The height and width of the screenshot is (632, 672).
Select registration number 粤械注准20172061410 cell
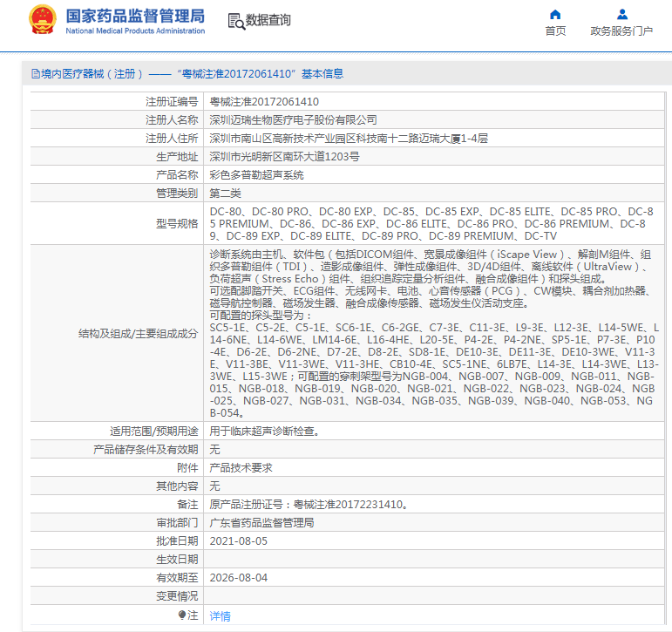click(434, 102)
